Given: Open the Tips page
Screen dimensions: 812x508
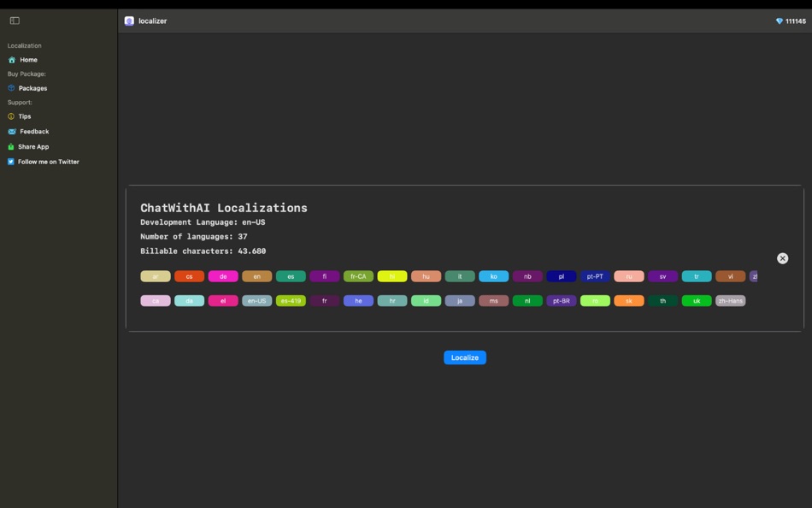Looking at the screenshot, I should tap(25, 116).
